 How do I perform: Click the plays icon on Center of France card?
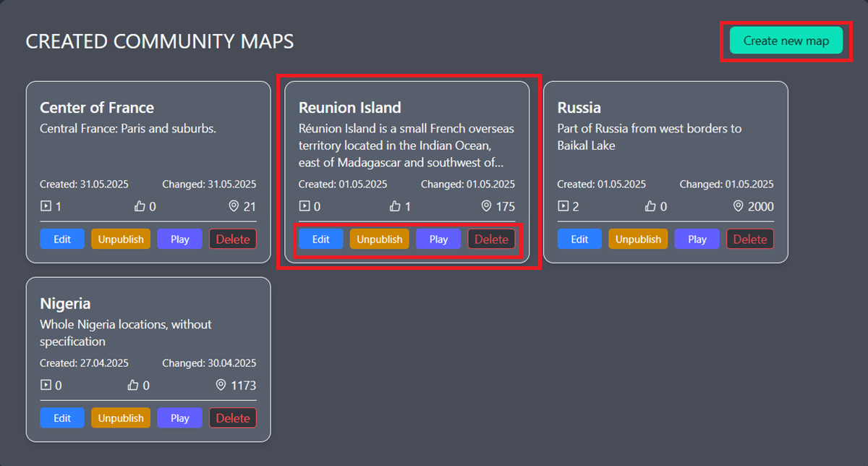coord(46,206)
